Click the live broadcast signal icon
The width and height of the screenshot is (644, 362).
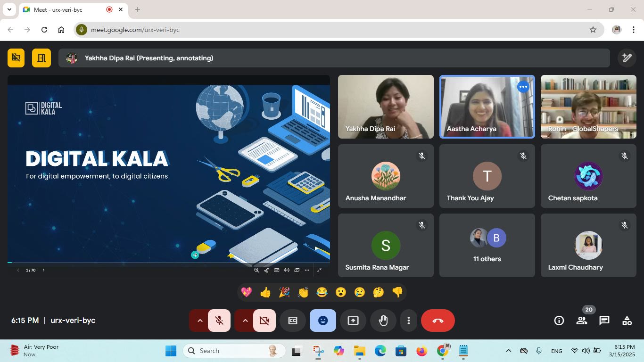pos(287,270)
